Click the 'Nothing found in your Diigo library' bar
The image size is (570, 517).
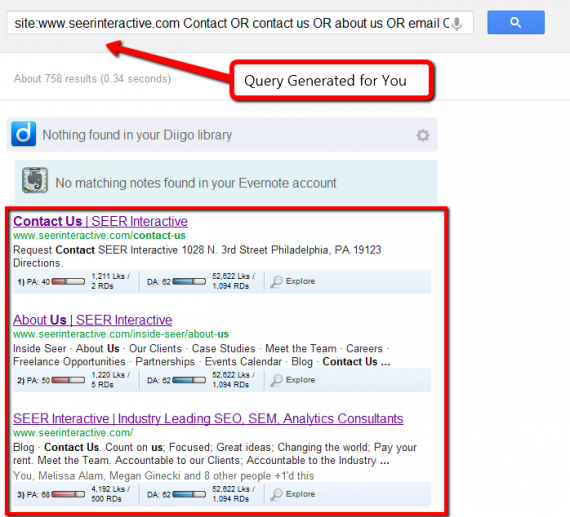(x=222, y=135)
